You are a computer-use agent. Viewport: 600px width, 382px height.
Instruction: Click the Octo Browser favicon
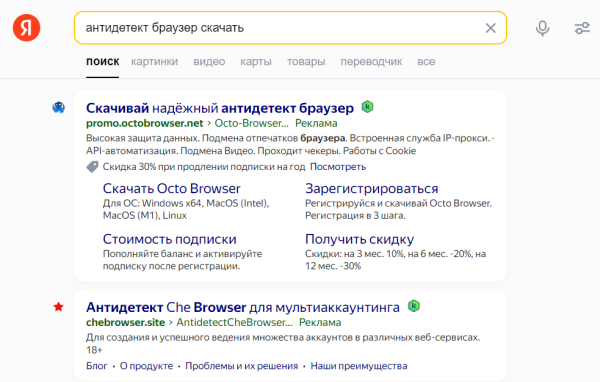pos(59,108)
